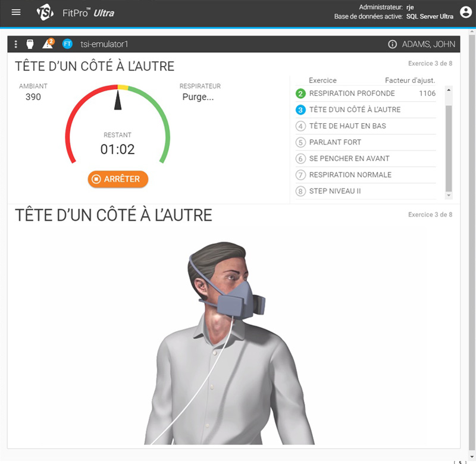Click the blue FT fit test icon
Image resolution: width=476 pixels, height=464 pixels.
(x=67, y=44)
